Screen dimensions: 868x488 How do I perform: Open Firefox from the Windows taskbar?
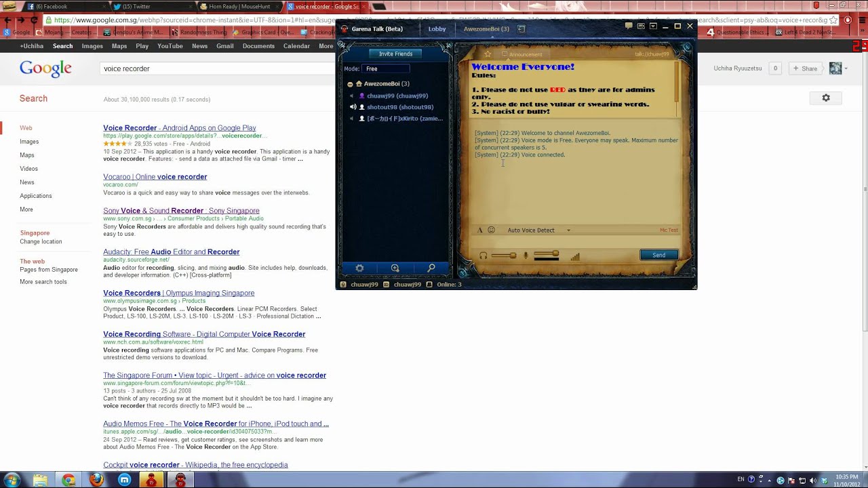click(96, 480)
